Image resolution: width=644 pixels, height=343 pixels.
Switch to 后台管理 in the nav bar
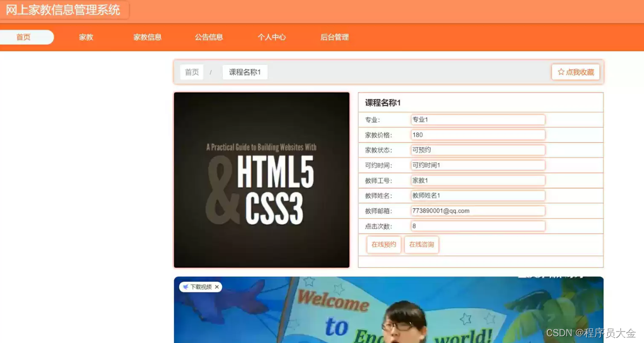335,37
